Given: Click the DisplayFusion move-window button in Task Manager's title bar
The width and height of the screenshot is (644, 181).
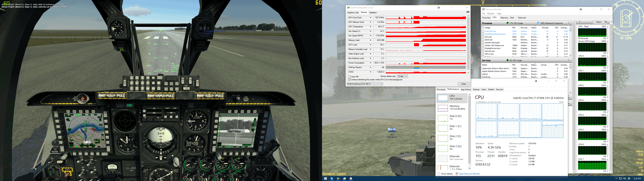Looking at the screenshot, I should click(536, 81).
